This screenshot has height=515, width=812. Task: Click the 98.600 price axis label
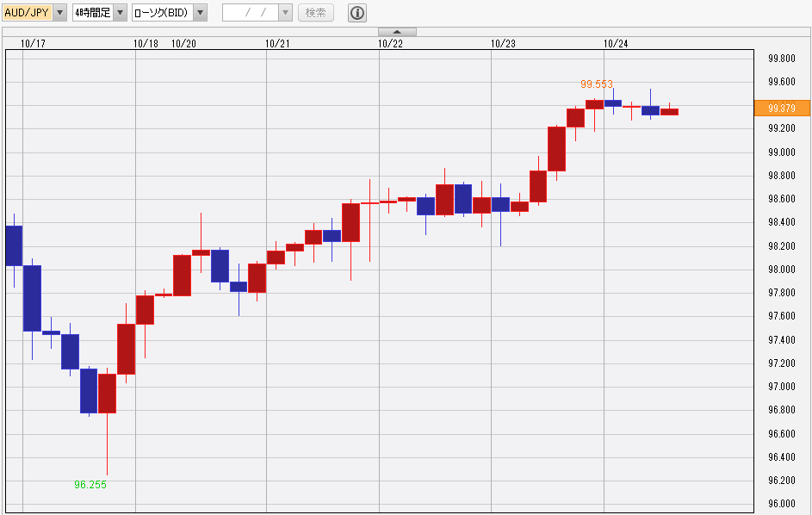click(782, 199)
